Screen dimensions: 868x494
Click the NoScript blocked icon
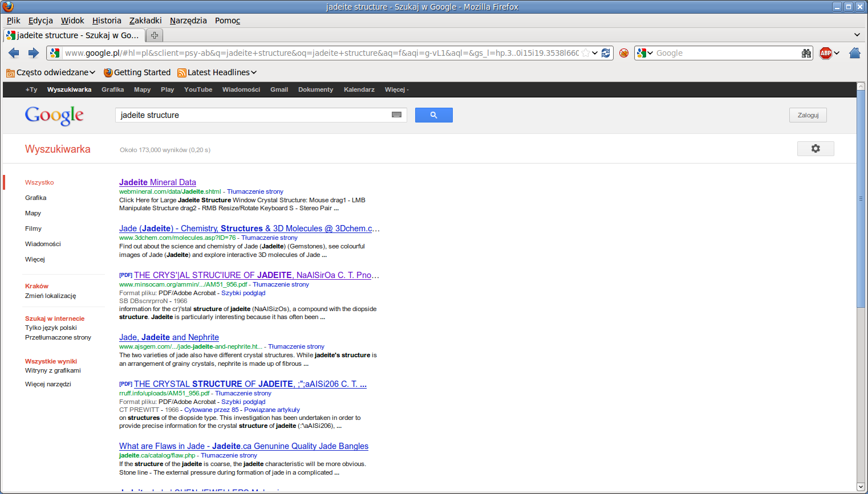tap(624, 53)
